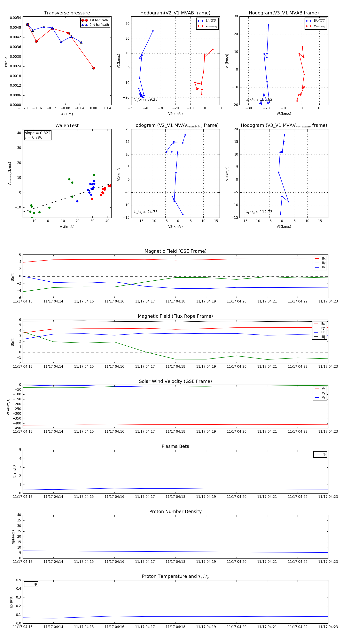Click the "slope = 0.322" annotation
The image size is (351, 644).
(37, 133)
